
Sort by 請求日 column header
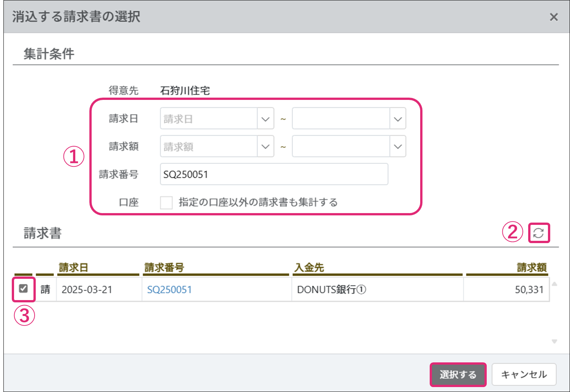point(73,267)
